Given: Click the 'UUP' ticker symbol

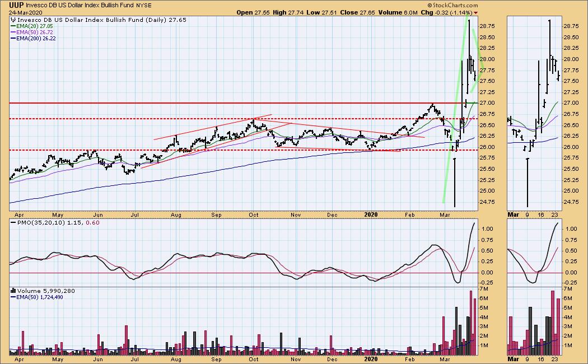Looking at the screenshot, I should [16, 5].
